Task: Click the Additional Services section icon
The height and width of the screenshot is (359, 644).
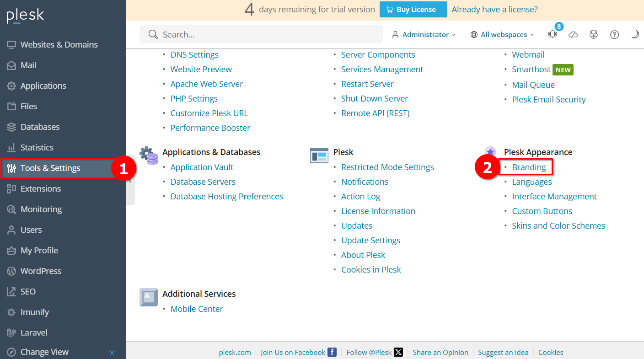Action: [149, 297]
